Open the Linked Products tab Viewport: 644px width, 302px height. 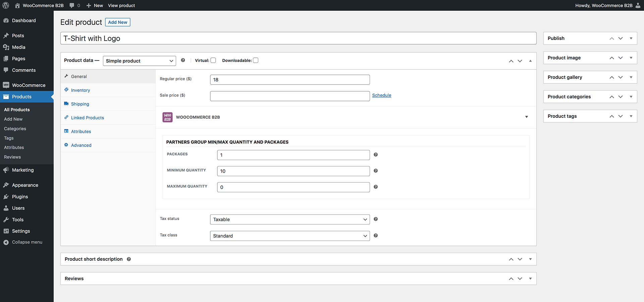(x=88, y=118)
